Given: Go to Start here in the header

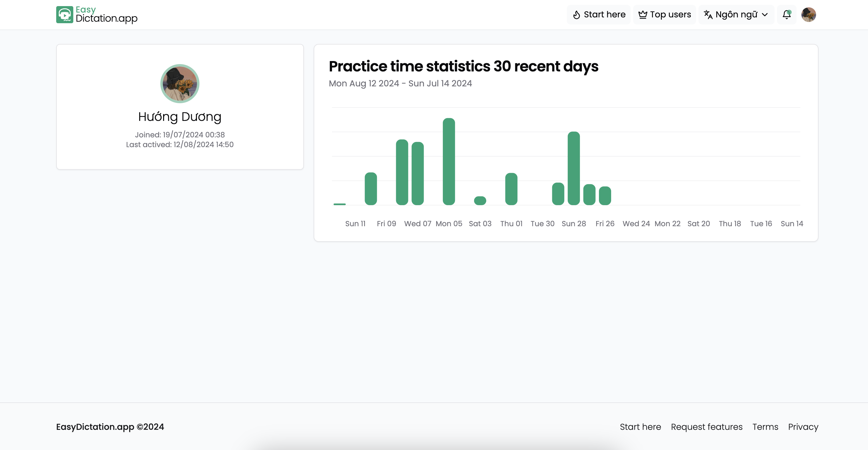Looking at the screenshot, I should pos(604,14).
